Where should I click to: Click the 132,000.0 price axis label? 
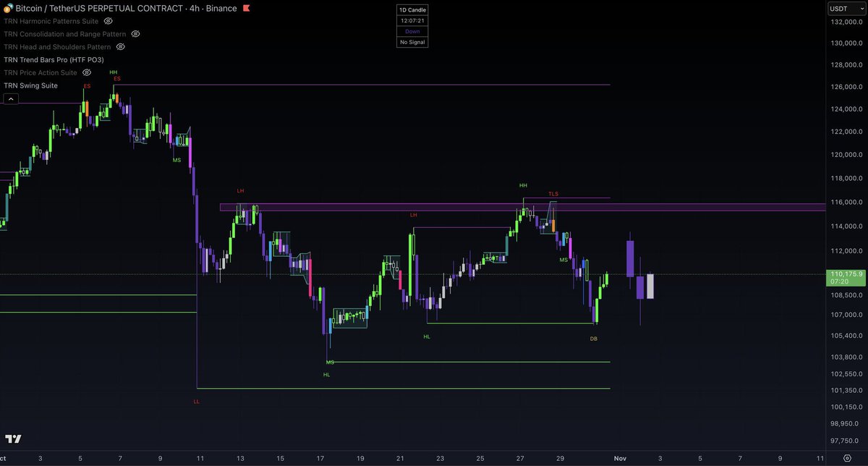click(x=846, y=22)
